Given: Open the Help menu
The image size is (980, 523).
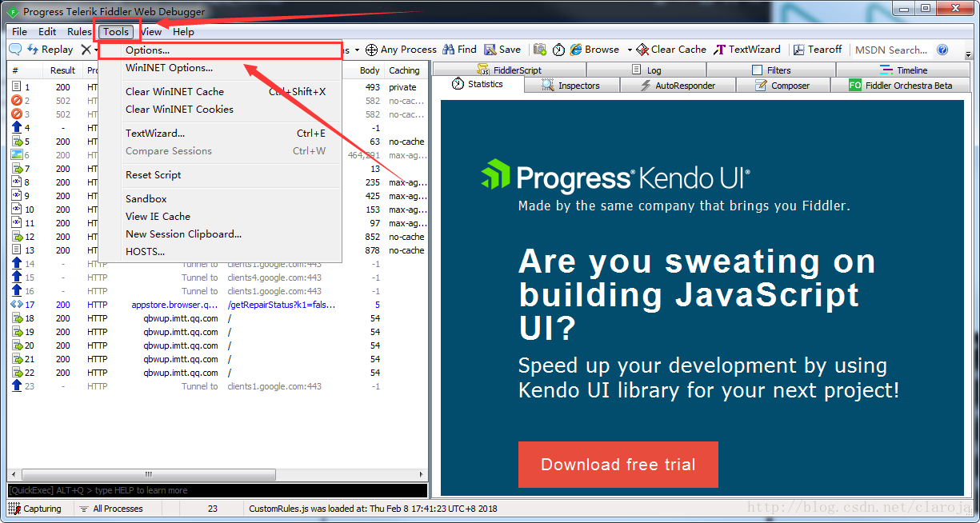Looking at the screenshot, I should pyautogui.click(x=183, y=32).
